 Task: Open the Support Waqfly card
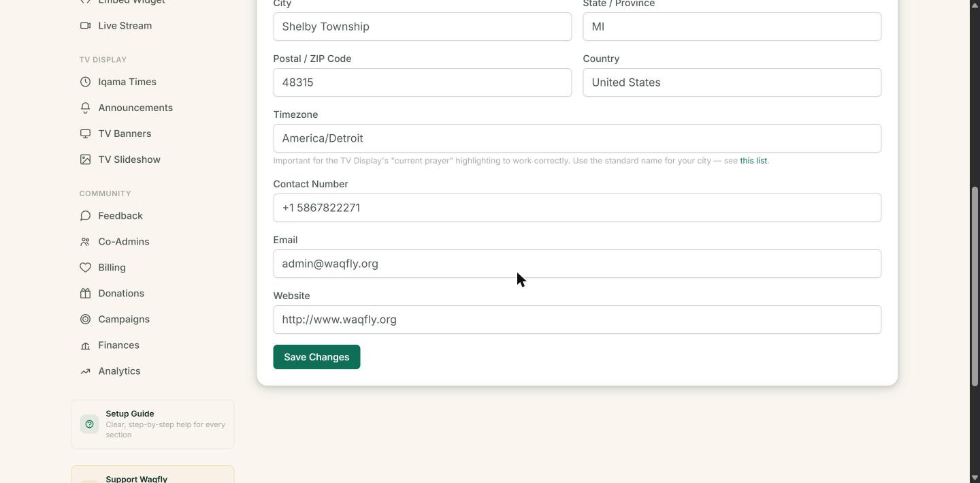[152, 475]
